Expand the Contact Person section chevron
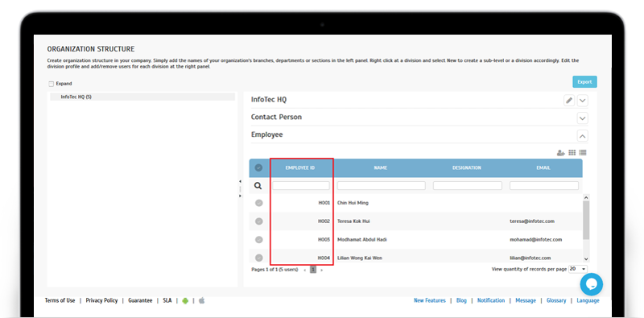 (582, 118)
